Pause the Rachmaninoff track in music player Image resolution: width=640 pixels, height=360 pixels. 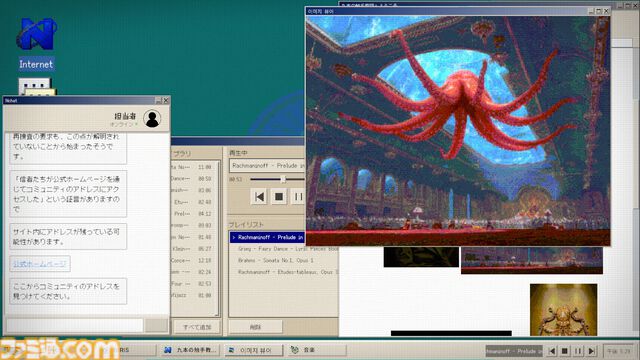[298, 197]
